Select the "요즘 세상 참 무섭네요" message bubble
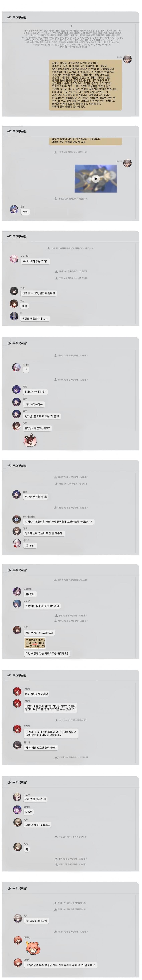Screen dimensions: 142x980 point(37,825)
